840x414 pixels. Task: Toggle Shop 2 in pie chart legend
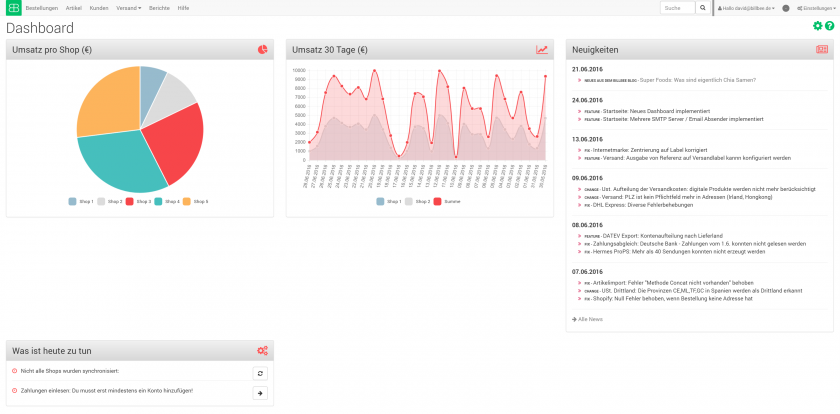coord(110,201)
